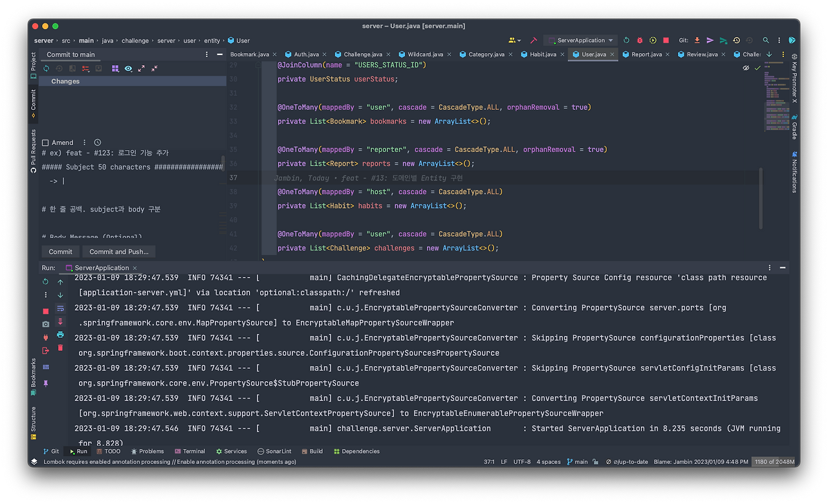
Task: Stop the process in the Run panel
Action: coord(45,312)
